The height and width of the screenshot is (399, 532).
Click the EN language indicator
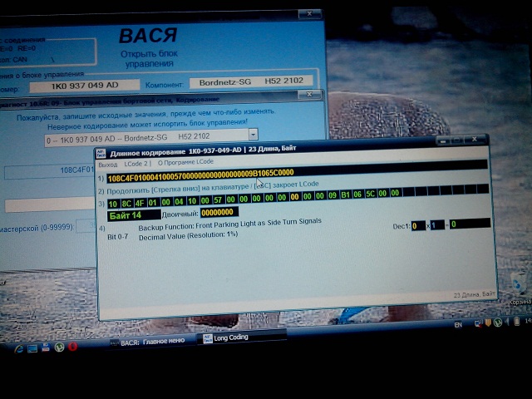click(x=458, y=325)
